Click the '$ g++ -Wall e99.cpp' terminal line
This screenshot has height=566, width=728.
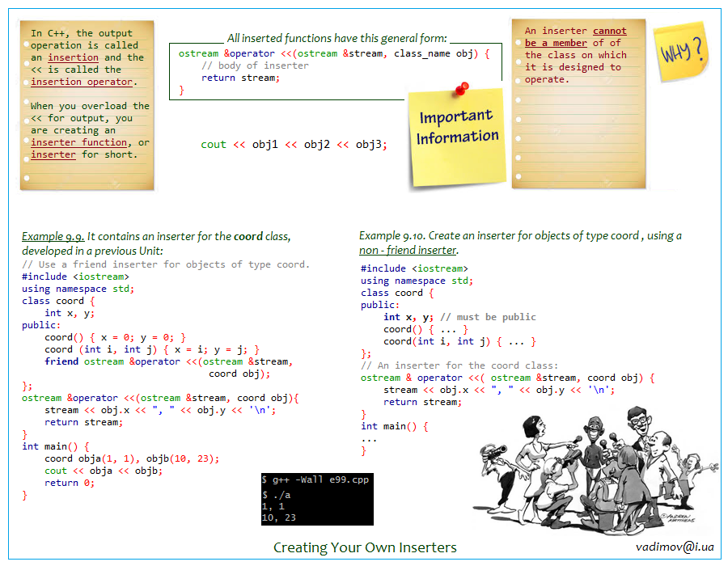point(315,479)
